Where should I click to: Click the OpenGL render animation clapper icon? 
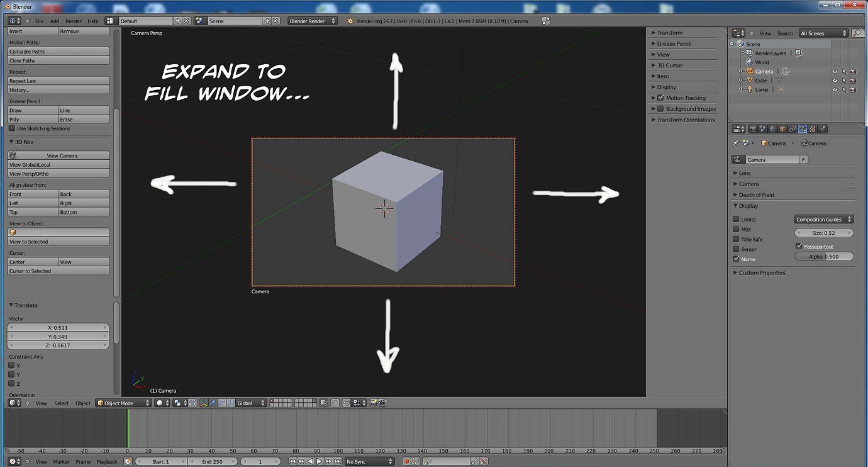(x=382, y=403)
